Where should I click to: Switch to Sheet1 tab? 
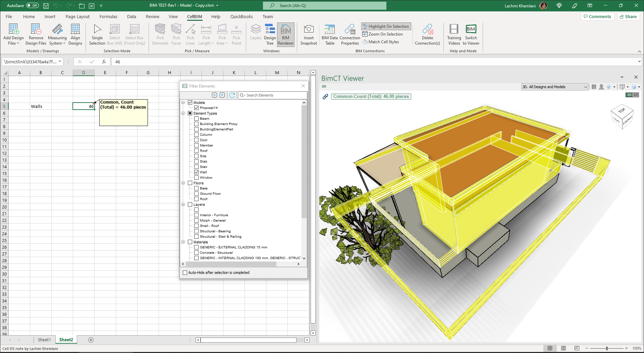click(x=44, y=340)
